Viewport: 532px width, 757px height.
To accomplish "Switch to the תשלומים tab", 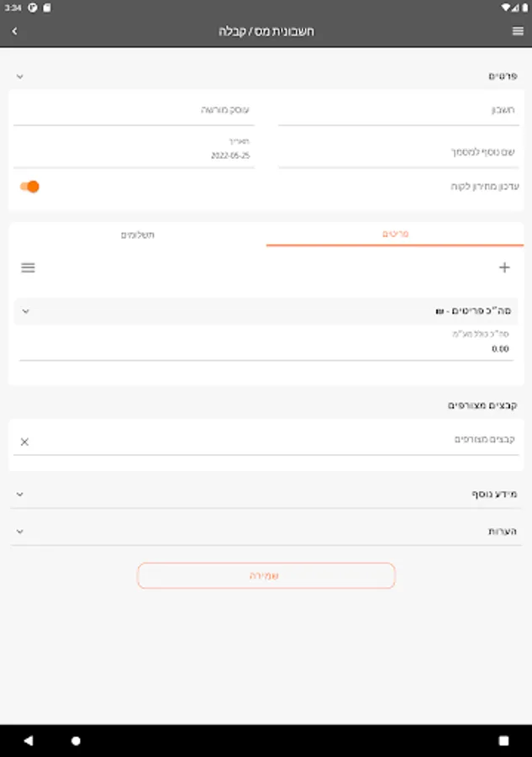I will [x=138, y=235].
